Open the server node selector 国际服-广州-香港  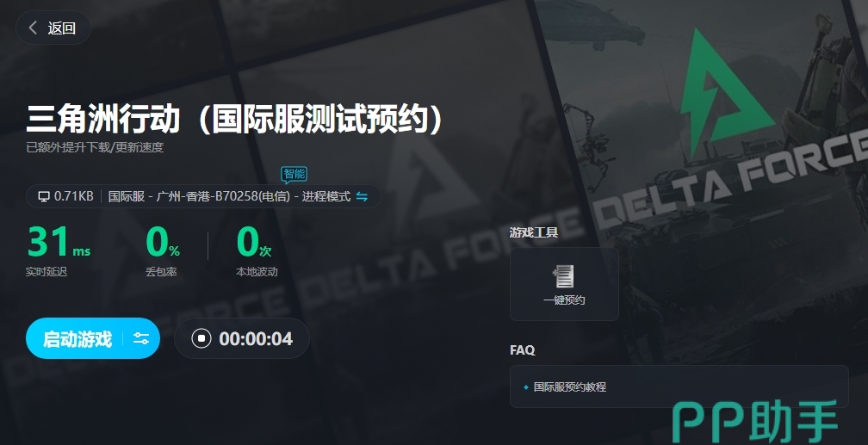coord(199,196)
